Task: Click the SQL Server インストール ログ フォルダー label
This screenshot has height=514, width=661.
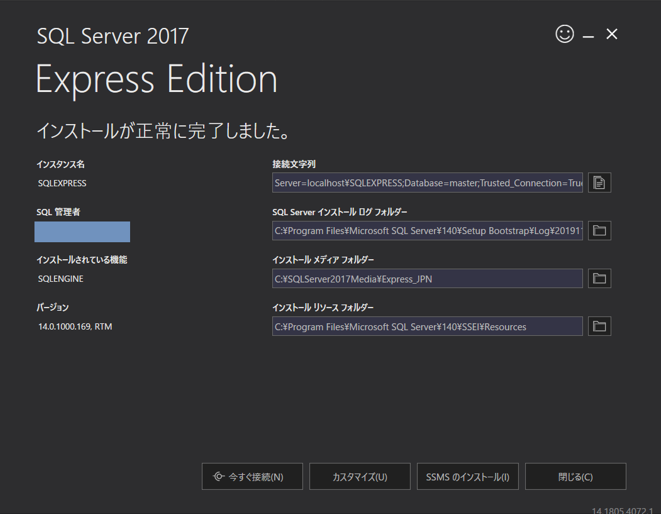Action: 340,212
